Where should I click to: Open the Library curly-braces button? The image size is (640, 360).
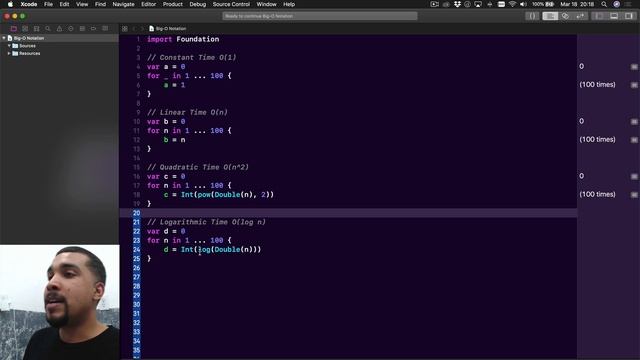[532, 16]
